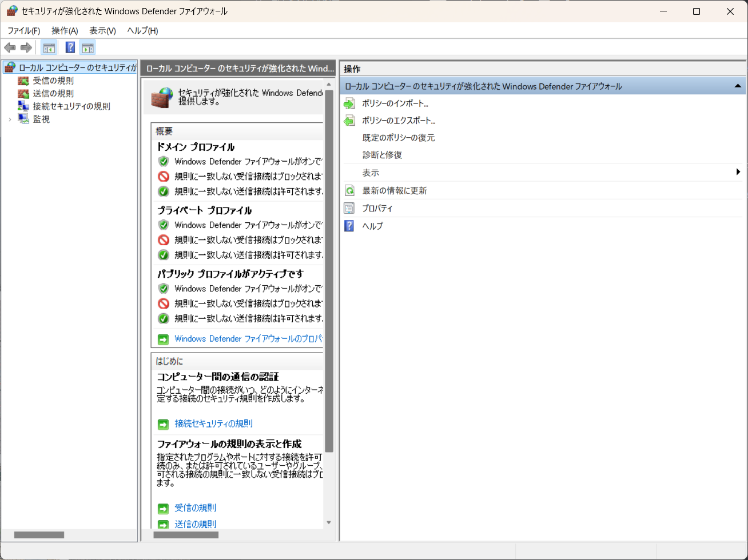Click ポリシーのインポート... action
748x560 pixels.
click(395, 103)
